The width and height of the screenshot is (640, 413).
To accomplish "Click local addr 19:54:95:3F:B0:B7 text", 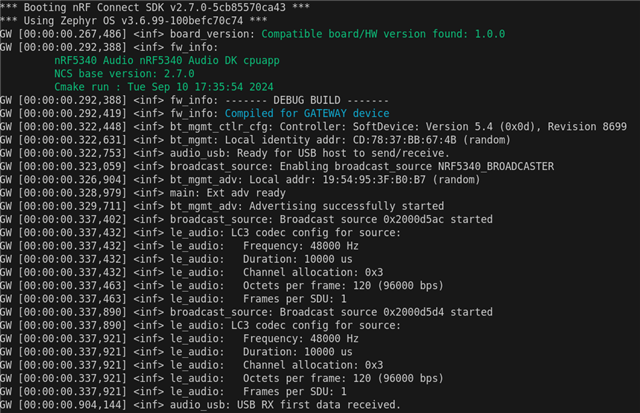I will (x=374, y=180).
